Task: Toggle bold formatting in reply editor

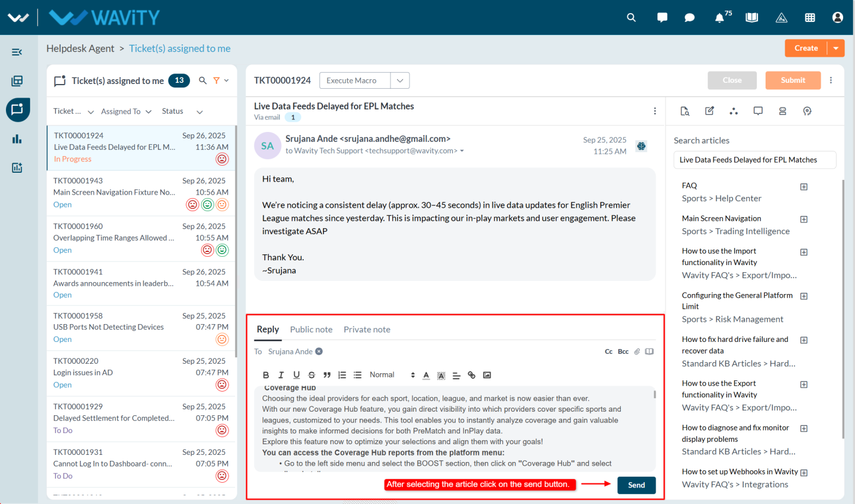Action: tap(266, 375)
